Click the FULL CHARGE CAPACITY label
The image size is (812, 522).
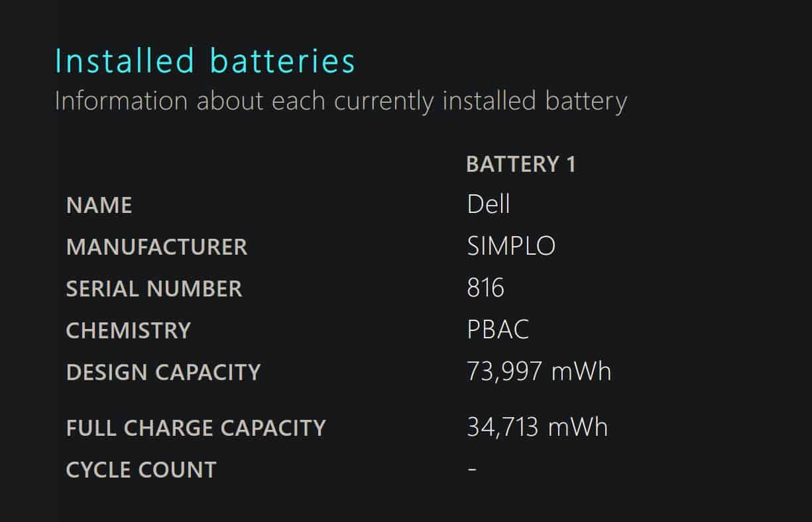pos(196,428)
